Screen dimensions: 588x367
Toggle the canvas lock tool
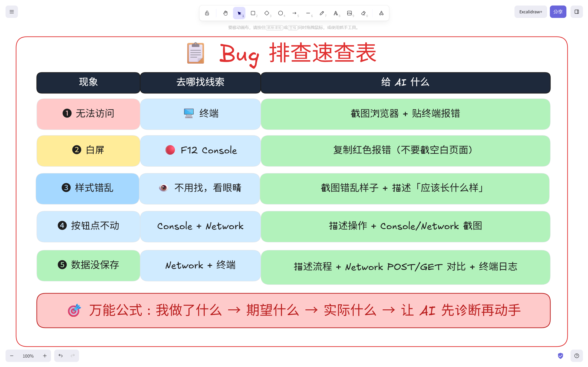[207, 13]
